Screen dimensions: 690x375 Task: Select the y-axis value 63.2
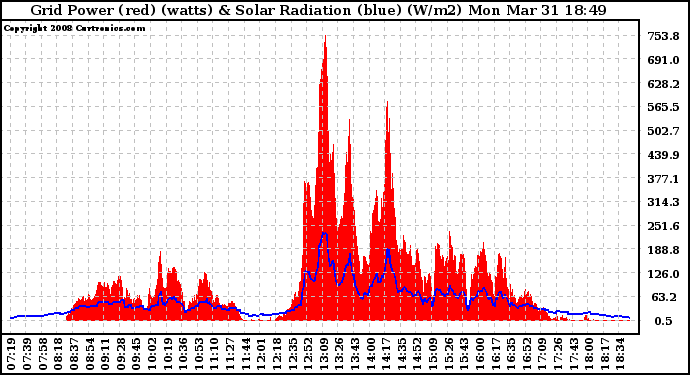664,297
